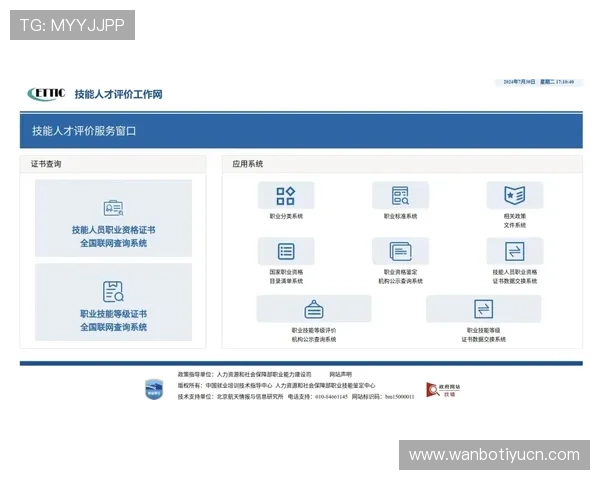600x480 pixels.
Task: Click 技能人才评价工作网 site title
Action: (x=118, y=94)
